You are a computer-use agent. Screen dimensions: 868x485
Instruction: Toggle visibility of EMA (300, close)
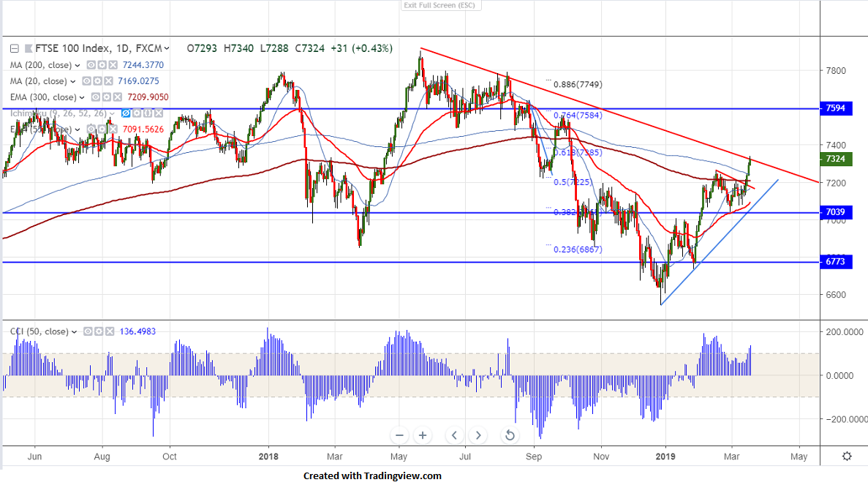(x=95, y=97)
